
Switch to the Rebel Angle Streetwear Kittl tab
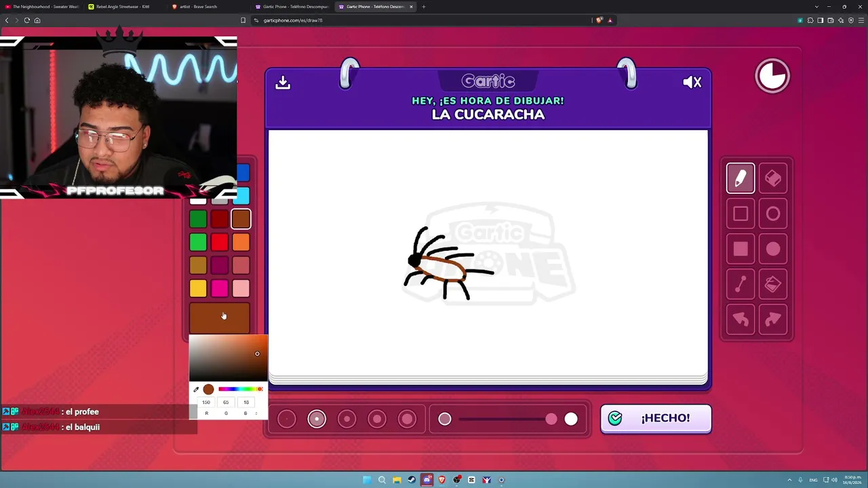tap(125, 7)
